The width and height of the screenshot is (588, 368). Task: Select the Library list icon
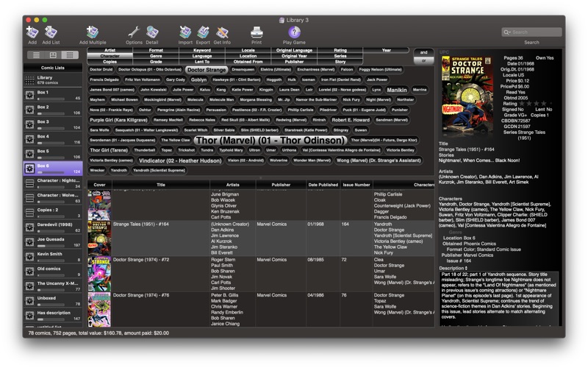29,80
